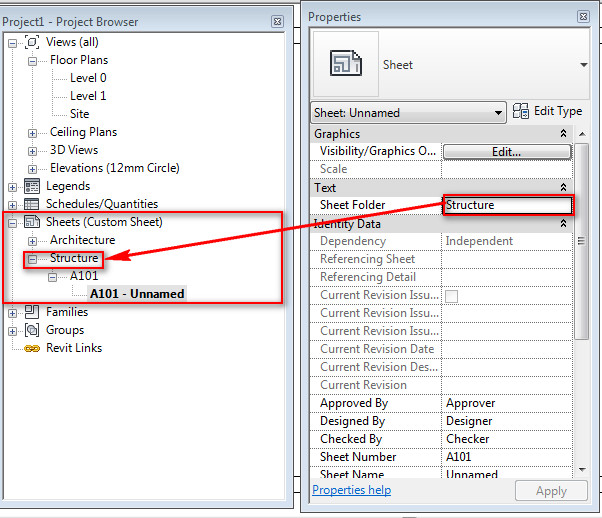Click the Views (all) icon in the browser
The height and width of the screenshot is (518, 602).
pos(32,42)
